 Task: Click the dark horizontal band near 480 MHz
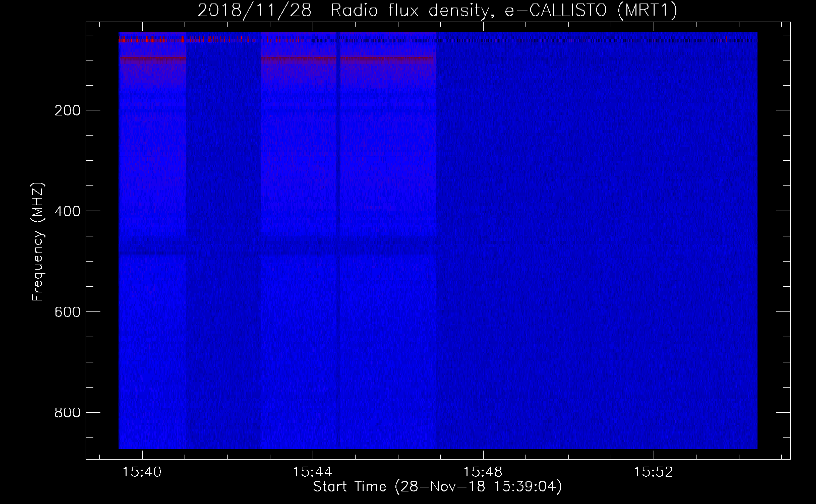(277, 245)
